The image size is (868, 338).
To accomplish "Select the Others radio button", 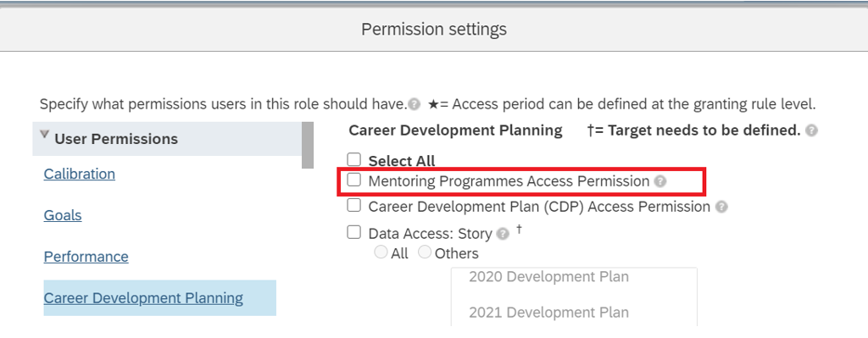I will pyautogui.click(x=425, y=252).
